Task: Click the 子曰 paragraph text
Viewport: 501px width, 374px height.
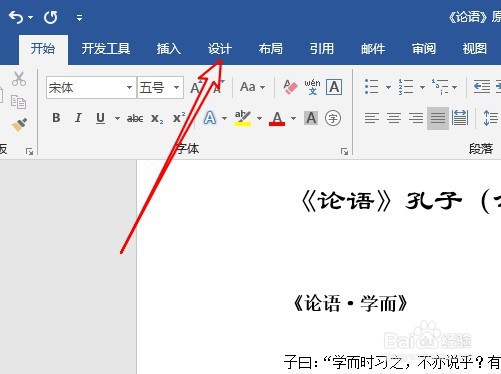Action: (x=392, y=362)
